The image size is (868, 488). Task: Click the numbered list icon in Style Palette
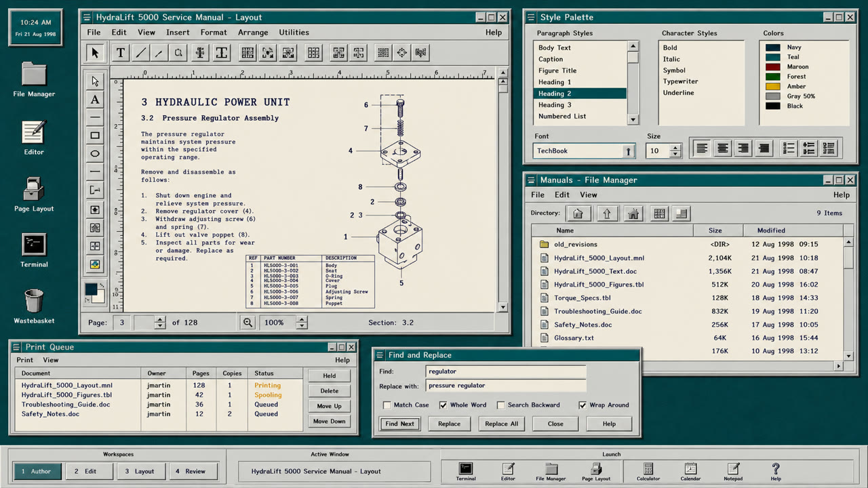[x=787, y=148]
